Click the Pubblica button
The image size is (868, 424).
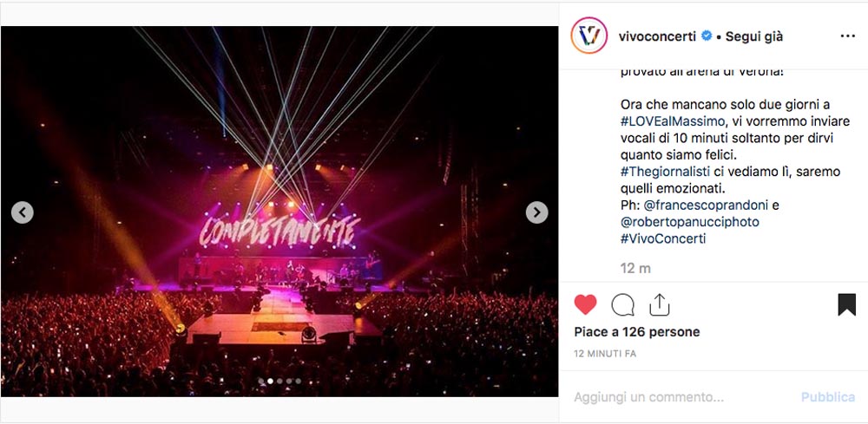[x=827, y=397]
